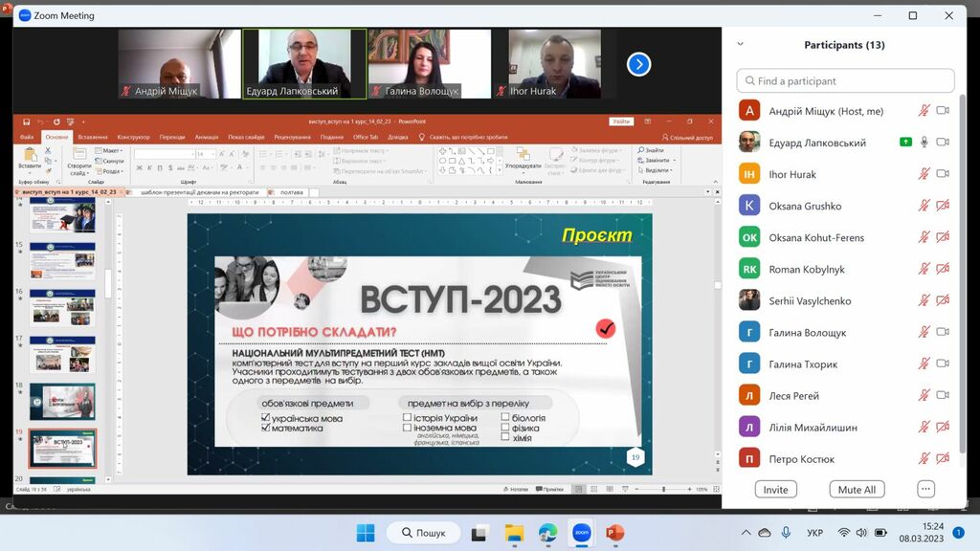The width and height of the screenshot is (980, 551).
Task: Toggle Галина Волощук's camera icon
Action: click(x=943, y=332)
